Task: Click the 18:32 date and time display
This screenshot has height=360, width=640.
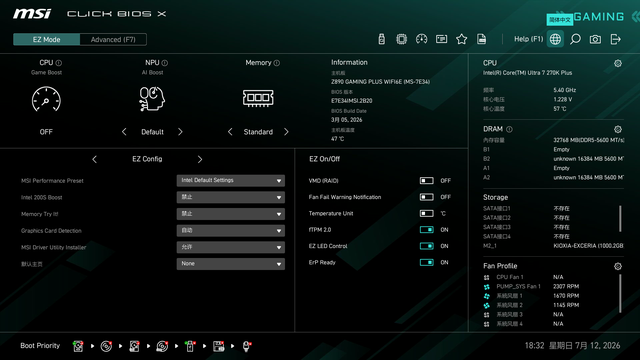Action: click(572, 346)
